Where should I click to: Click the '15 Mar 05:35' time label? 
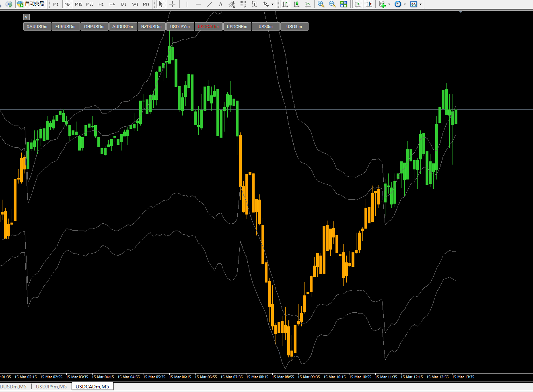coord(154,377)
